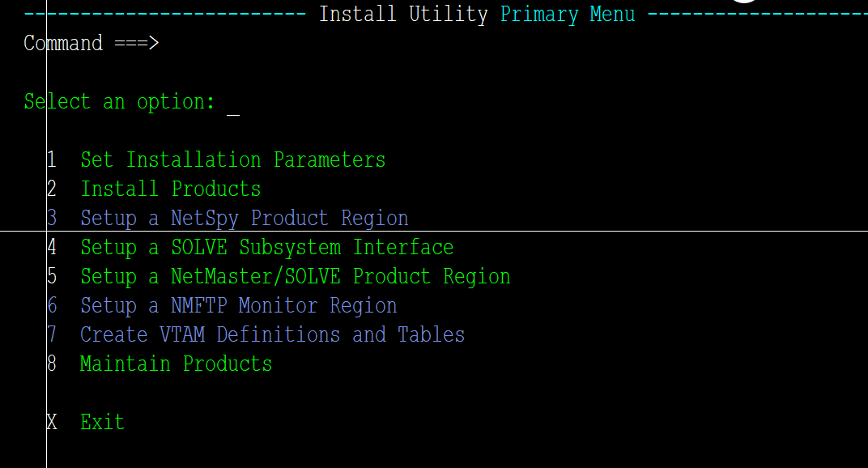Click the Command ===> input field

point(324,44)
